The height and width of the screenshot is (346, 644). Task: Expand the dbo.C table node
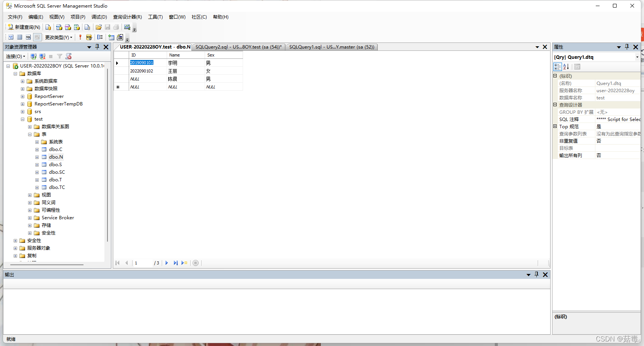pos(37,149)
